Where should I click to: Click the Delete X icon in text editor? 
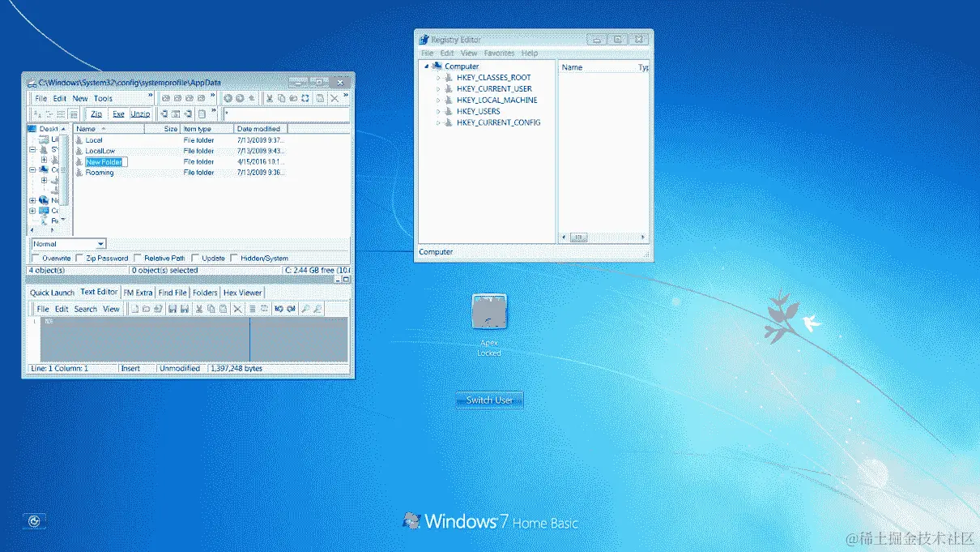(x=237, y=309)
